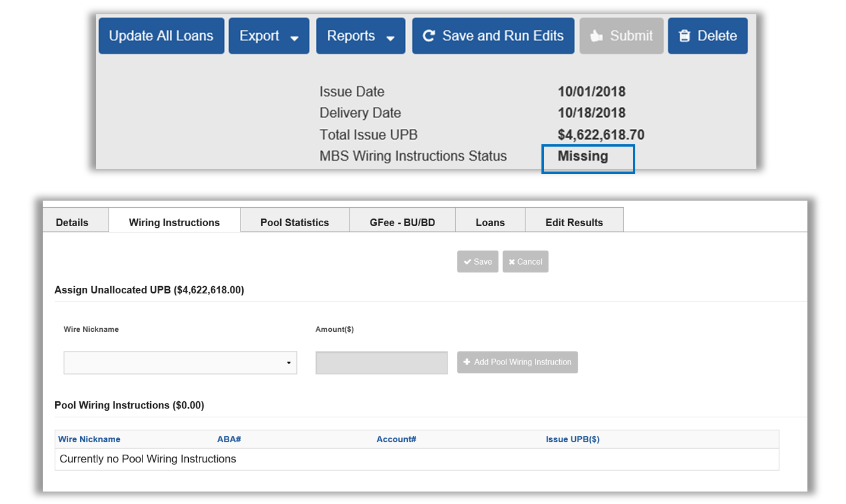Screen dimensions: 846x504
Task: Click the trash can icon on Delete
Action: click(x=685, y=36)
